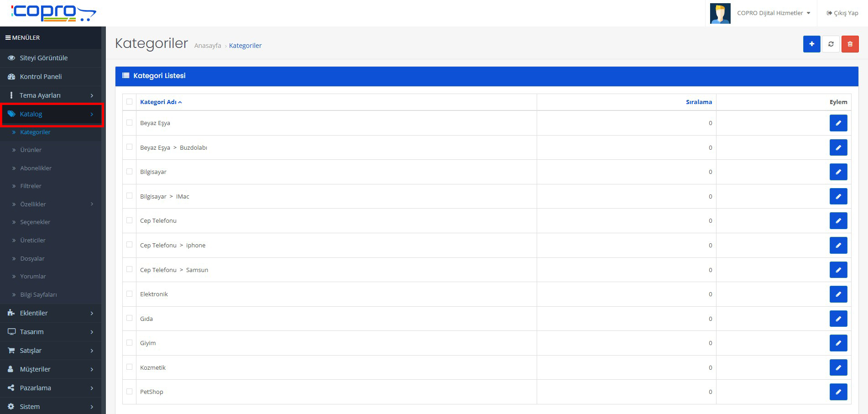Toggle the select-all checkbox in table header
Image resolution: width=868 pixels, height=414 pixels.
pos(130,102)
